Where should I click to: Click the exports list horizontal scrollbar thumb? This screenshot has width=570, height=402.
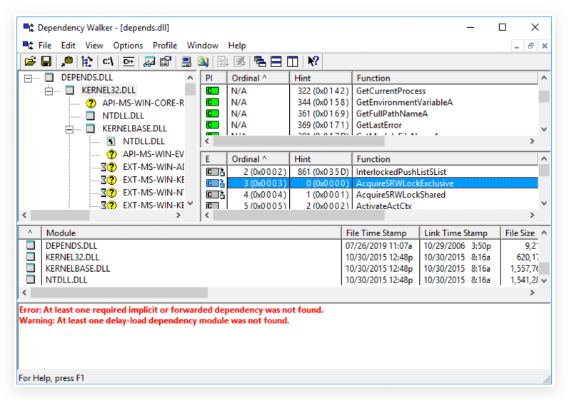(299, 215)
